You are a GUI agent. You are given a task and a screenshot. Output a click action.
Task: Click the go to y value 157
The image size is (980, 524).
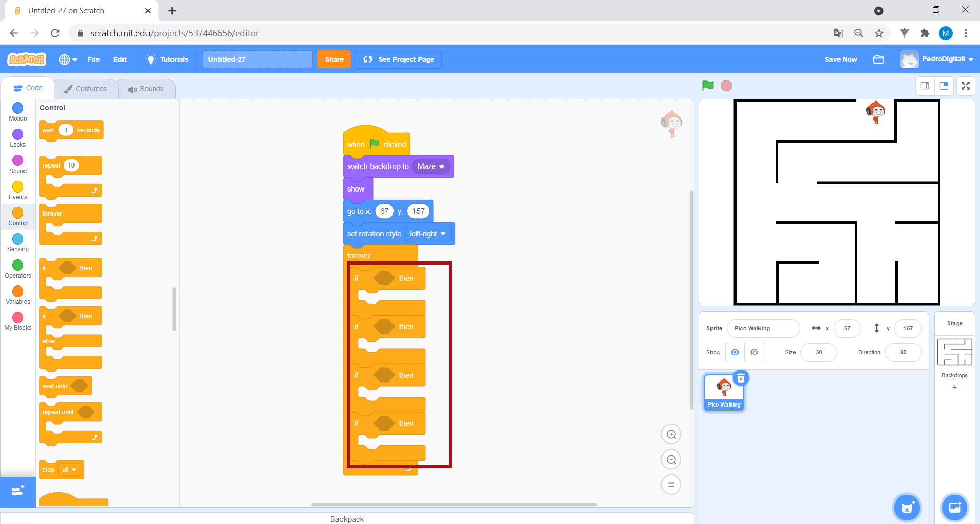tap(419, 211)
